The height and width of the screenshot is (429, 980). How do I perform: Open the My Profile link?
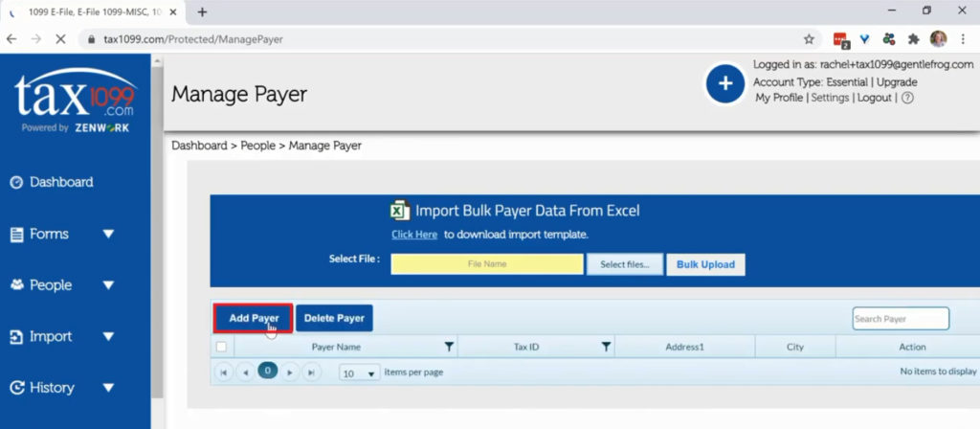[779, 99]
